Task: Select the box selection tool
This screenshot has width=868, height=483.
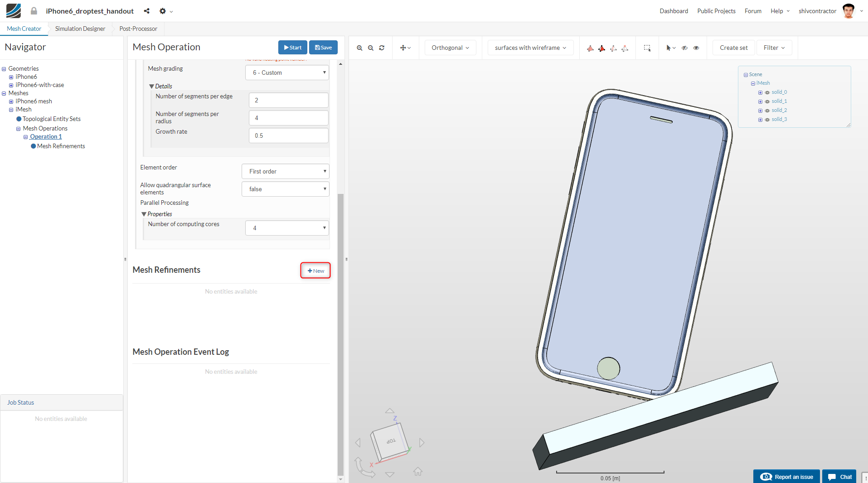Action: 647,48
